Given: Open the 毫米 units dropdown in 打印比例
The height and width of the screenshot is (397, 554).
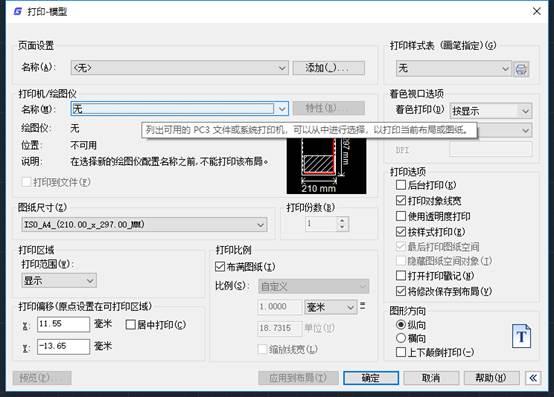Looking at the screenshot, I should coord(330,307).
